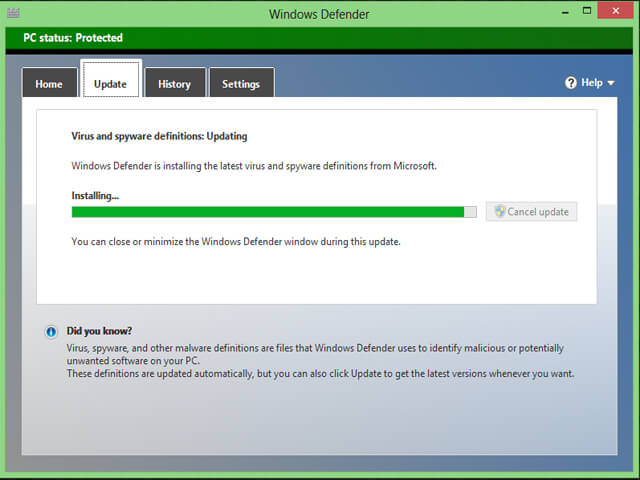The width and height of the screenshot is (640, 480).
Task: Maximize the Windows Defender window
Action: click(587, 11)
